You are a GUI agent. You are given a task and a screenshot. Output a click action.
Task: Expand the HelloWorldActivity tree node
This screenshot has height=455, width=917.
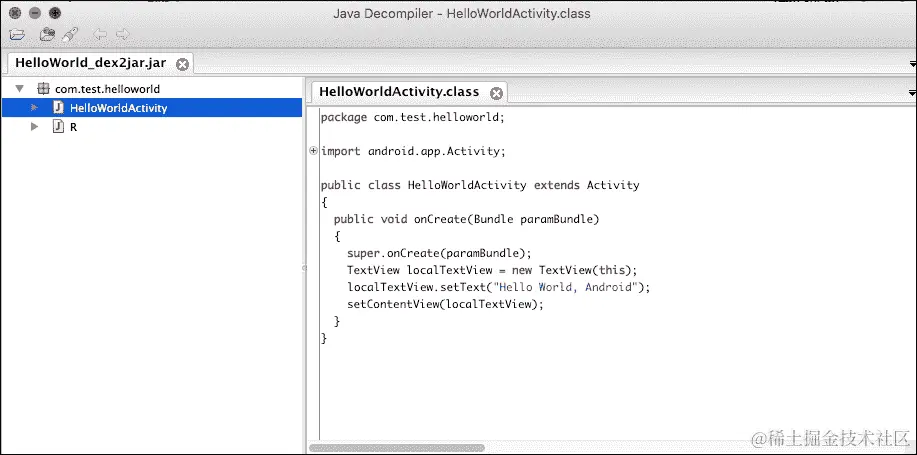35,108
